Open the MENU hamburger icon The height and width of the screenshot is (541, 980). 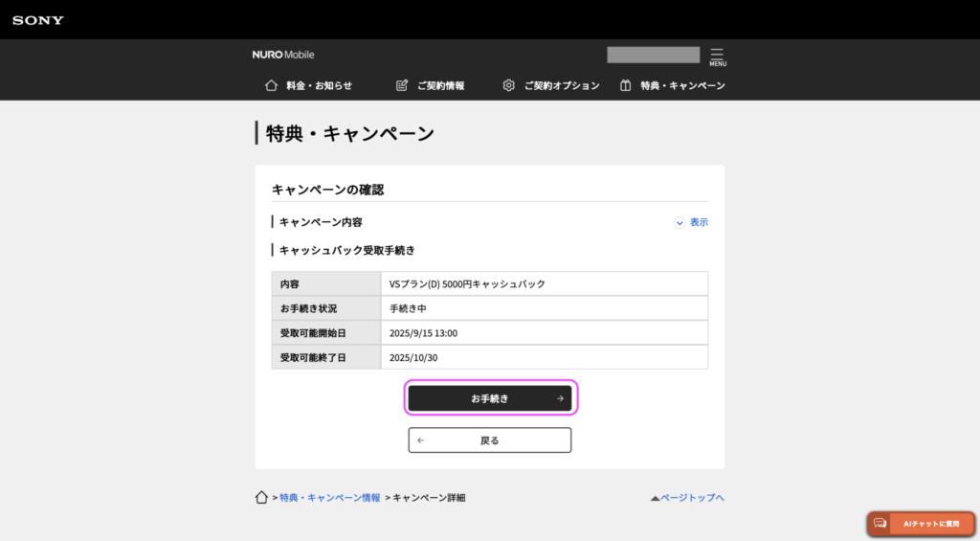(x=717, y=56)
